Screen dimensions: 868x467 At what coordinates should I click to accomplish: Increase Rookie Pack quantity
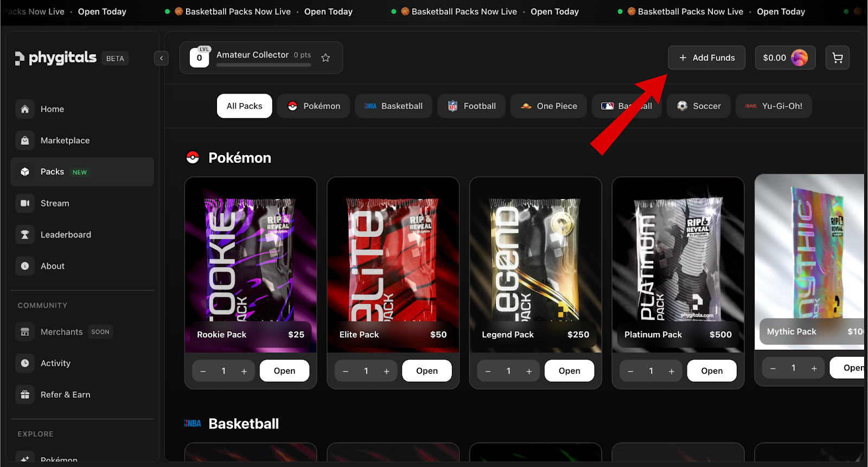[x=244, y=372]
